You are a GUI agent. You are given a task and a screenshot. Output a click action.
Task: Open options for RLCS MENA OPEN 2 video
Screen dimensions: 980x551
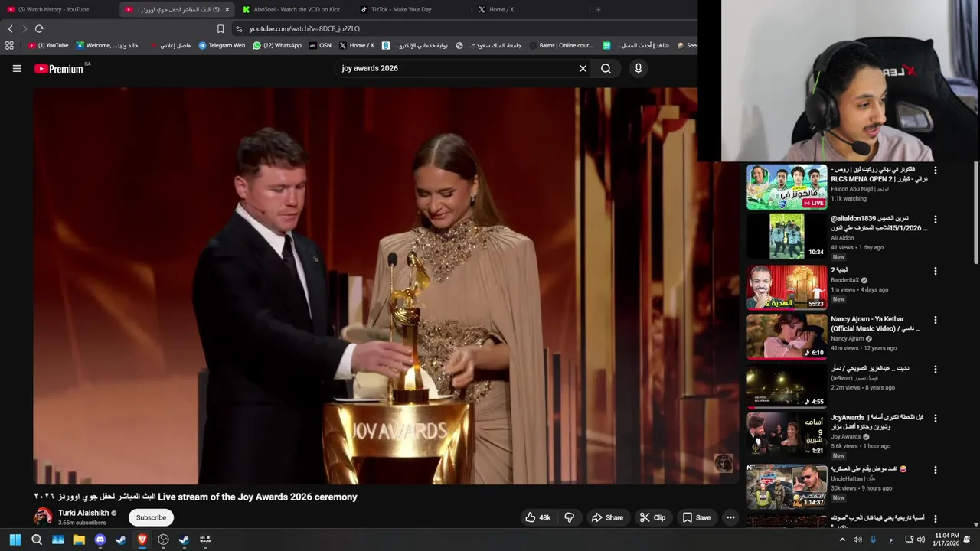click(935, 170)
